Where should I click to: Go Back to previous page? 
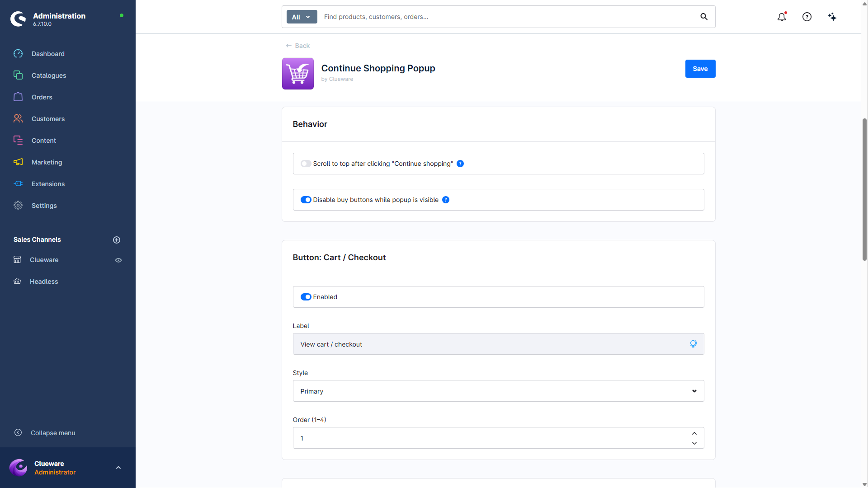298,46
